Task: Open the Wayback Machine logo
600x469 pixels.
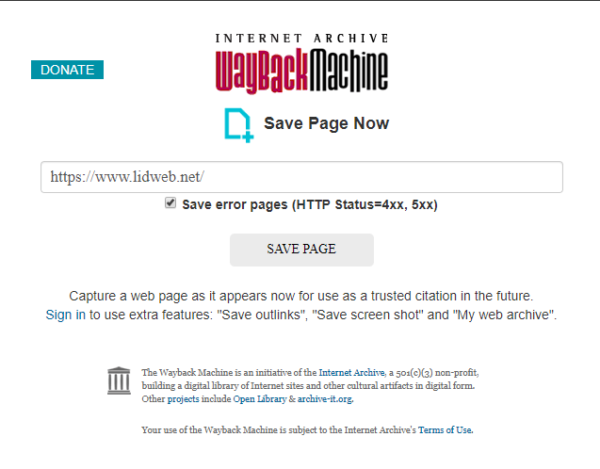Action: pyautogui.click(x=302, y=71)
